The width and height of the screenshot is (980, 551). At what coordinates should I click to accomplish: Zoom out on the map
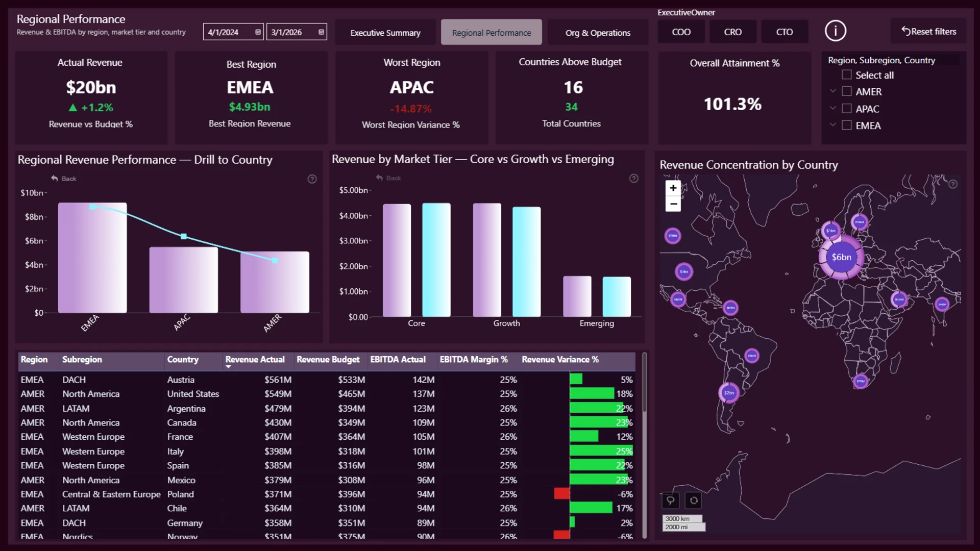coord(673,204)
